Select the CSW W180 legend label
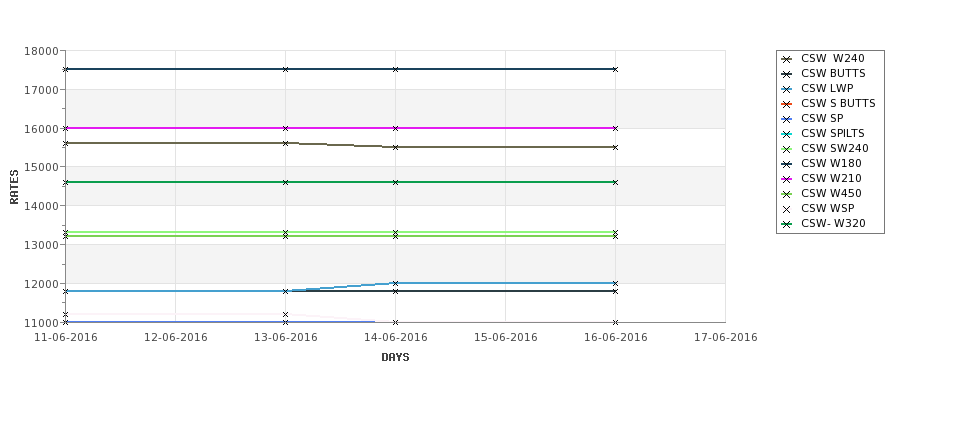The height and width of the screenshot is (429, 975). 831,164
